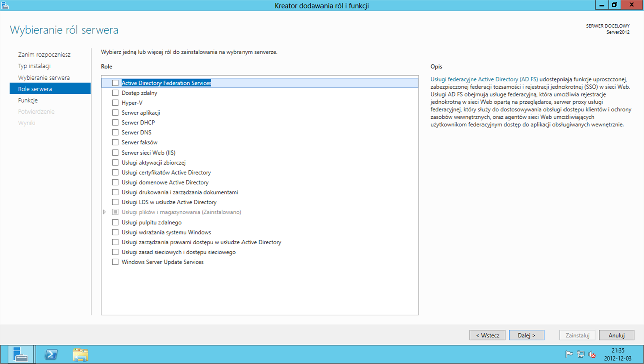Check the Serwer faksów role
644x364 pixels.
tap(115, 142)
